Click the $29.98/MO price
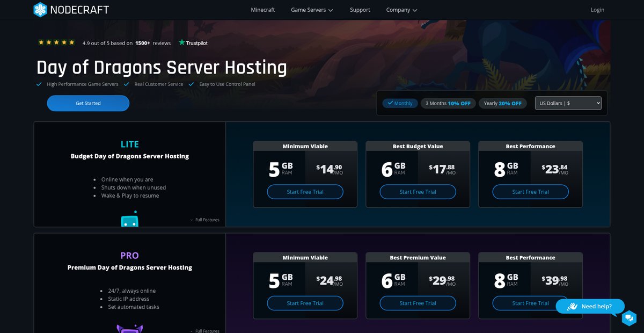 (442, 280)
